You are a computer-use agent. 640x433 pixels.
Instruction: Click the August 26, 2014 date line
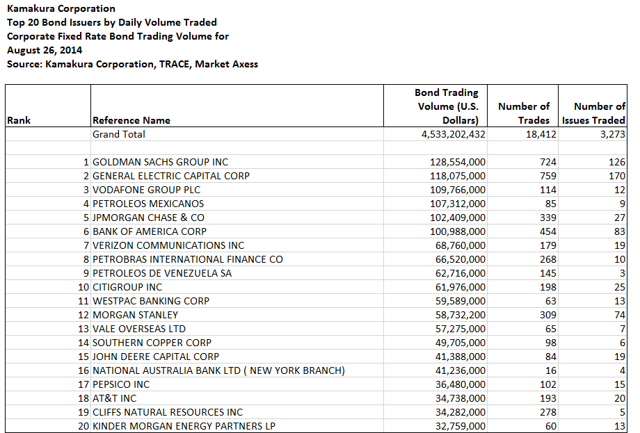[x=44, y=50]
